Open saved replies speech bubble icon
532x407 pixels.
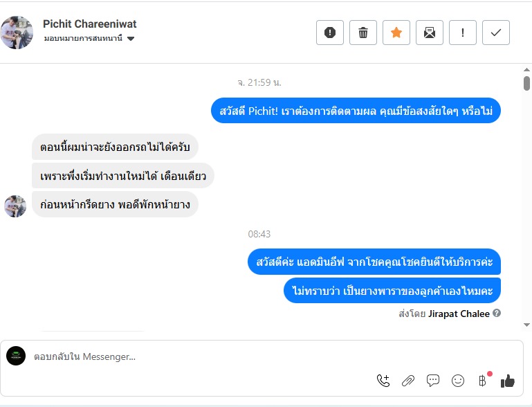[x=433, y=380]
